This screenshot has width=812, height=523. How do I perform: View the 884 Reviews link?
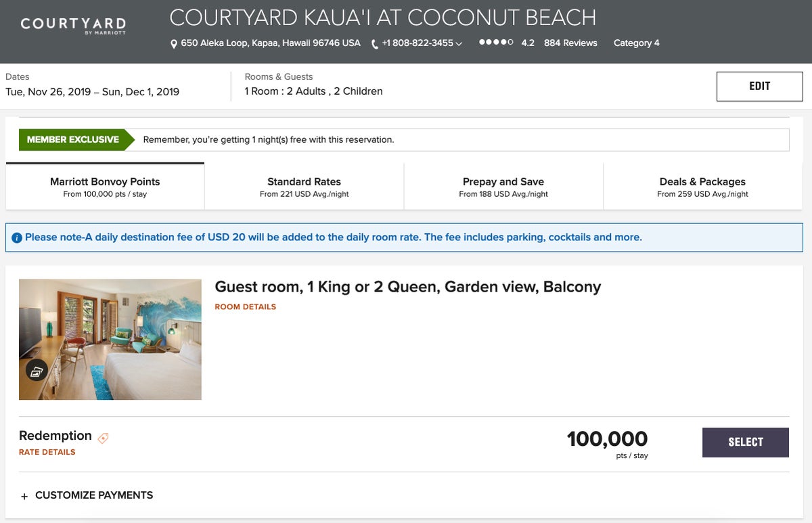pos(571,43)
